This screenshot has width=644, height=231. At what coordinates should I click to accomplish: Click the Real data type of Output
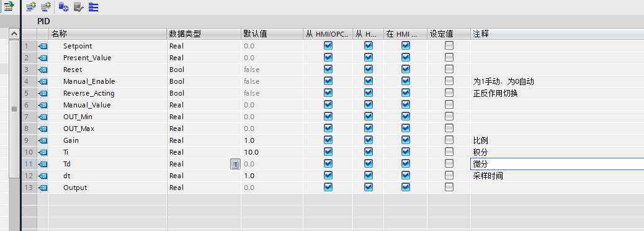(x=176, y=188)
